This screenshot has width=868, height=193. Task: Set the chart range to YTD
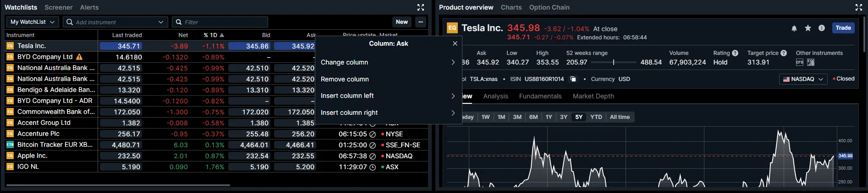[x=596, y=117]
